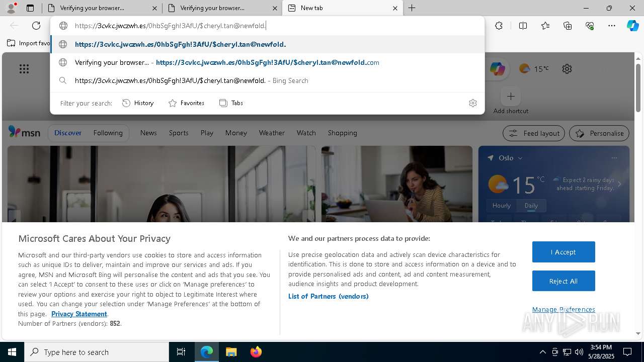Open the page settings gear icon
Viewport: 644px width, 362px height.
click(567, 69)
